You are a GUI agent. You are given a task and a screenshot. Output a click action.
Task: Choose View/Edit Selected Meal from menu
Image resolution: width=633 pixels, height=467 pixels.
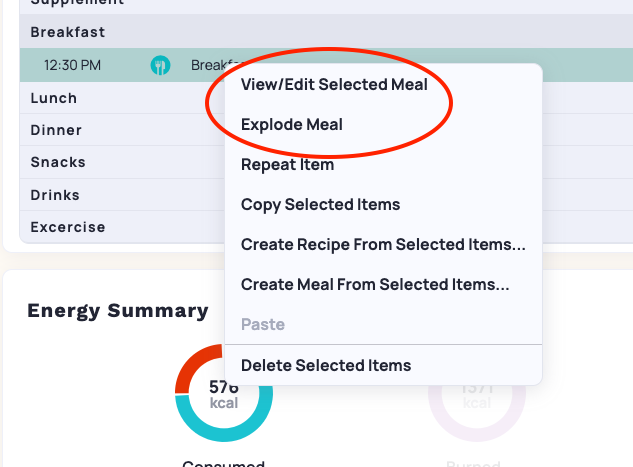[334, 84]
